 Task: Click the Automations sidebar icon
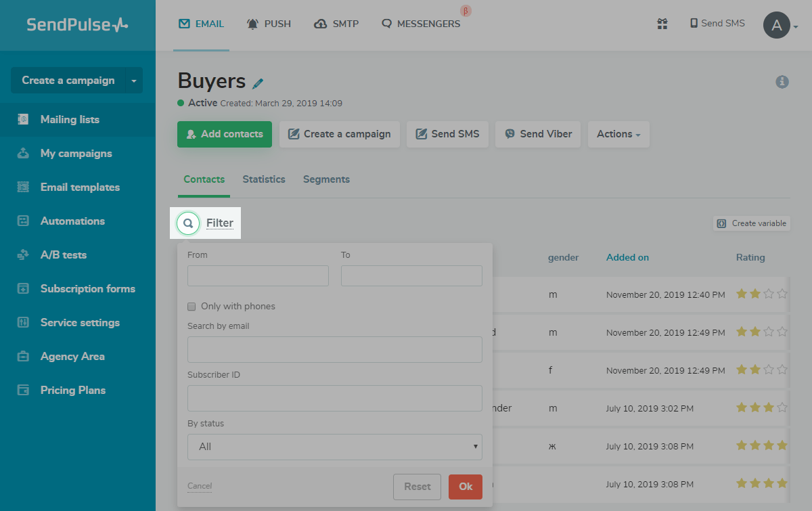tap(23, 221)
